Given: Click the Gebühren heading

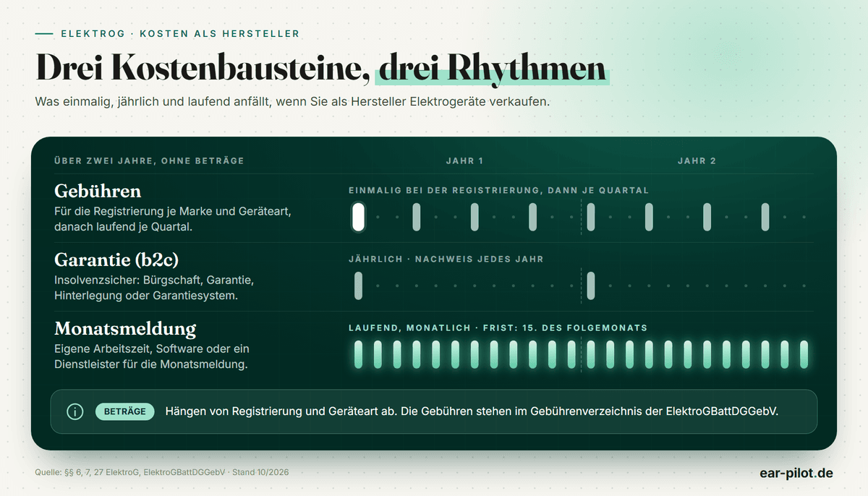Looking at the screenshot, I should pyautogui.click(x=98, y=191).
